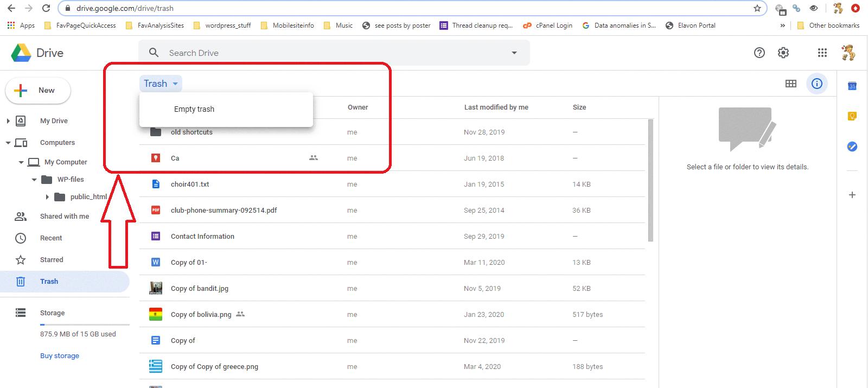Click the storage usage progress bar
Image resolution: width=868 pixels, height=388 pixels.
coord(84,325)
